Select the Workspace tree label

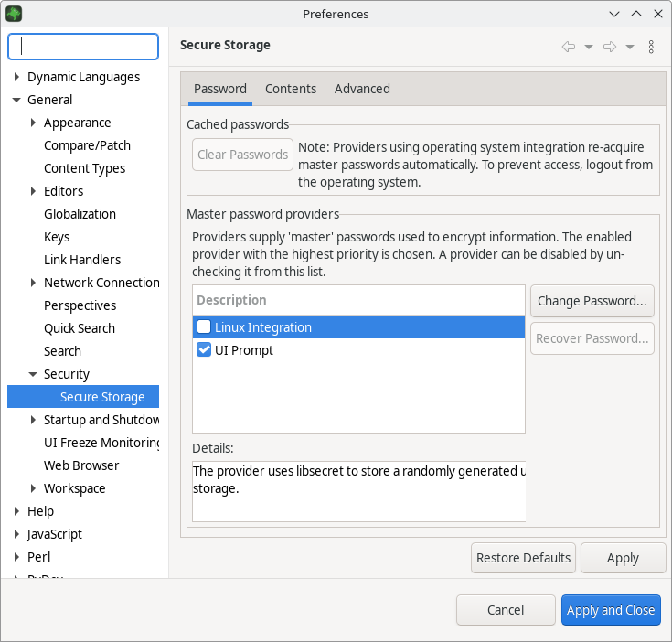tap(75, 488)
